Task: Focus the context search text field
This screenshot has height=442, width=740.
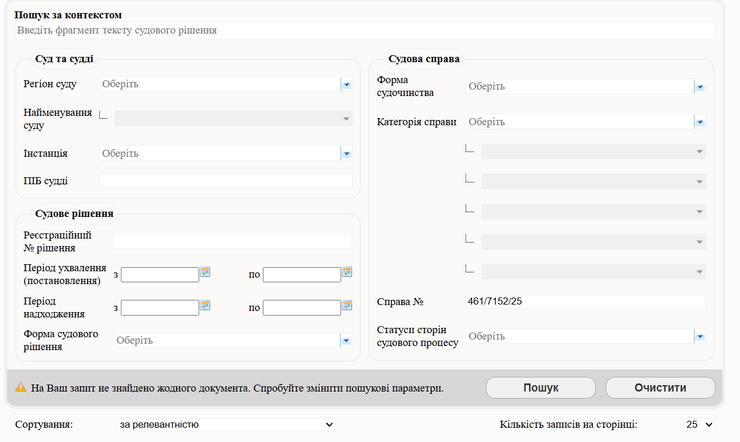Action: click(365, 31)
